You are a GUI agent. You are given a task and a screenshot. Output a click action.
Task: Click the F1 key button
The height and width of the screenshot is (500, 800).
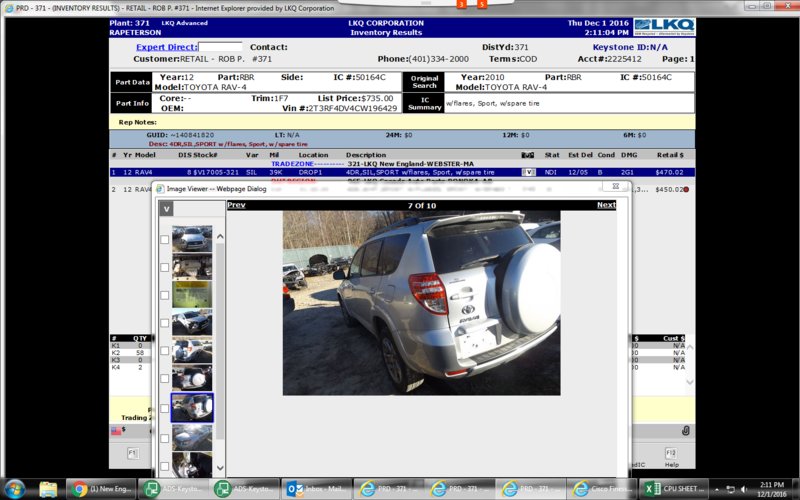[133, 453]
